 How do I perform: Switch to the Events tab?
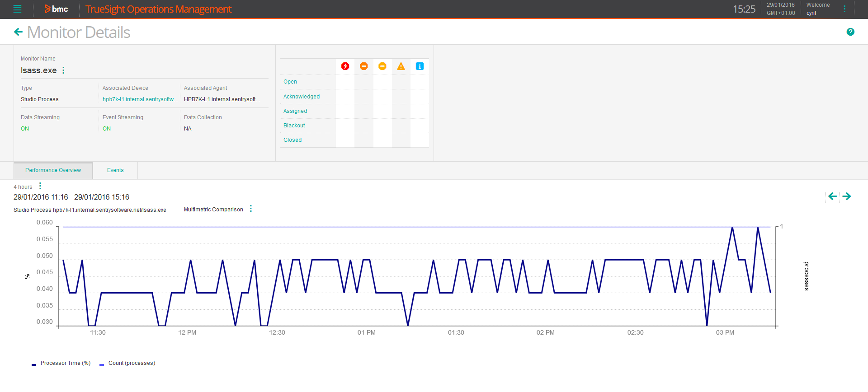(115, 170)
